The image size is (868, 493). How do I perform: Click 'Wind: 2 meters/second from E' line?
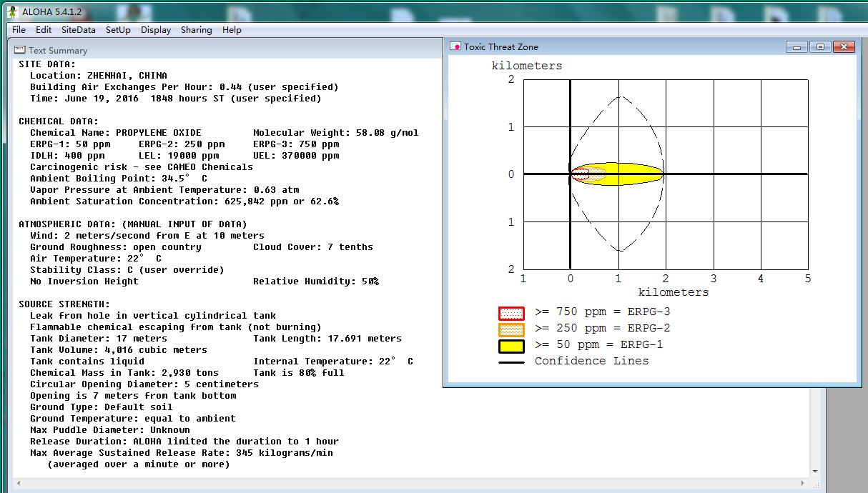(x=147, y=236)
